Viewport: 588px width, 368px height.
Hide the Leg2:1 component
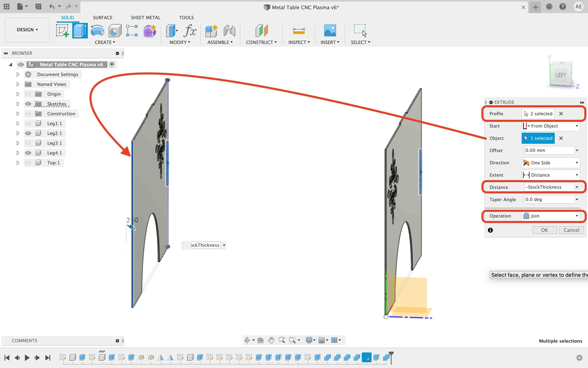pos(28,133)
